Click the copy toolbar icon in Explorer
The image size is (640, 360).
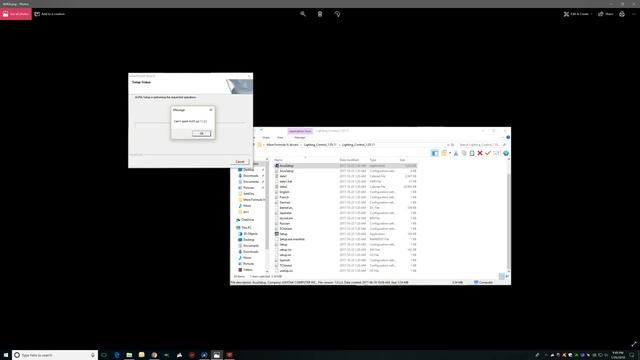click(464, 153)
